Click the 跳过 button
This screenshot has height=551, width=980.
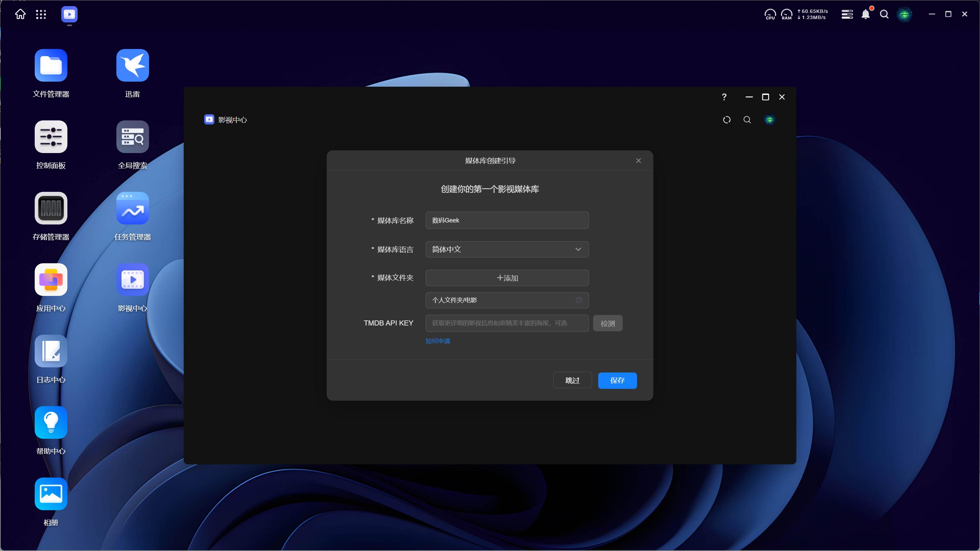point(572,380)
